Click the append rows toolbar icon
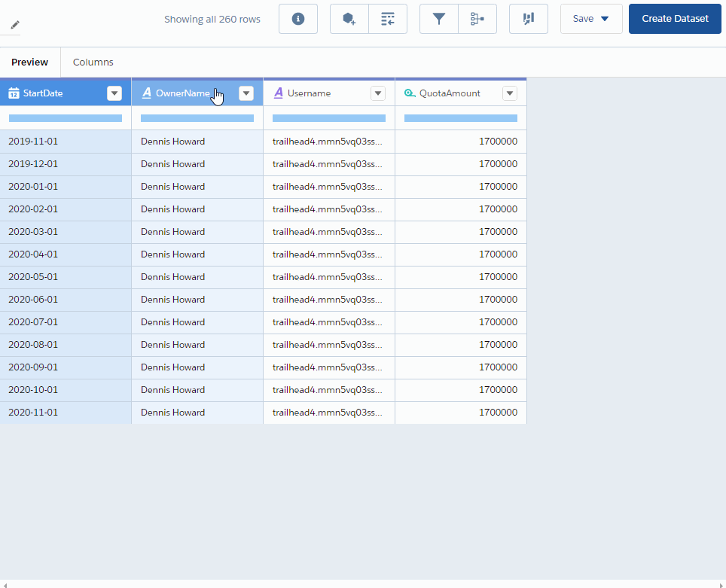The height and width of the screenshot is (588, 726). click(x=388, y=19)
